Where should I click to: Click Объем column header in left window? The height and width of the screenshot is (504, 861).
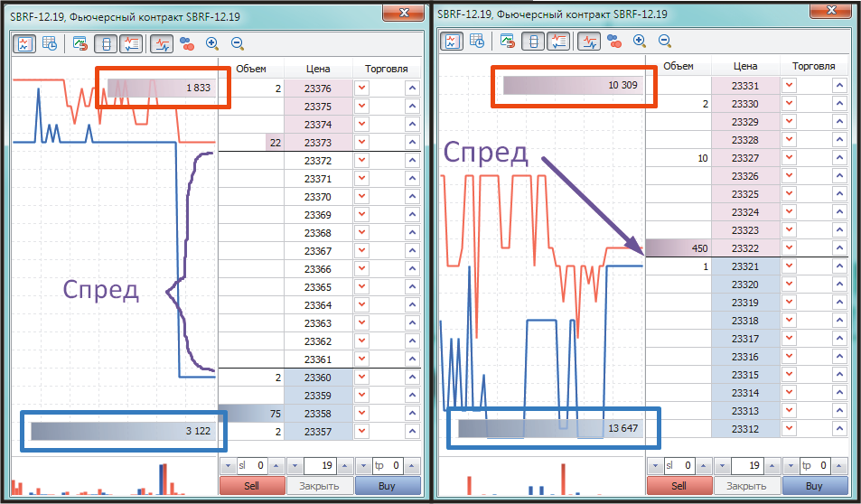point(251,69)
